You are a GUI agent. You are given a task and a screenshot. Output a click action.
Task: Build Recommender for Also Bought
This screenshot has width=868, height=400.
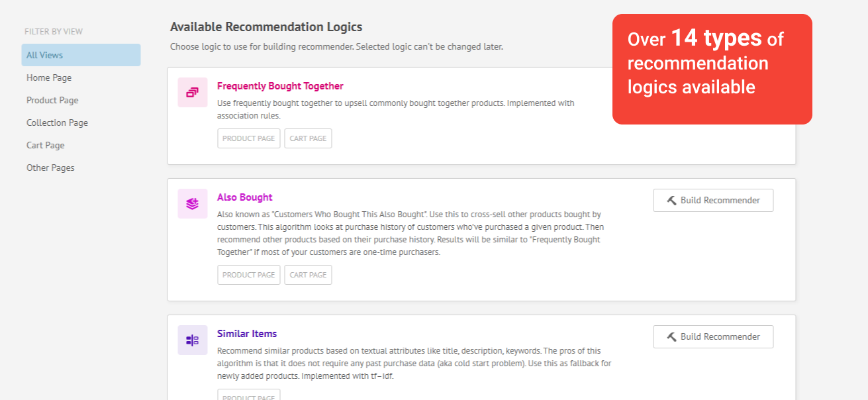[x=713, y=201]
